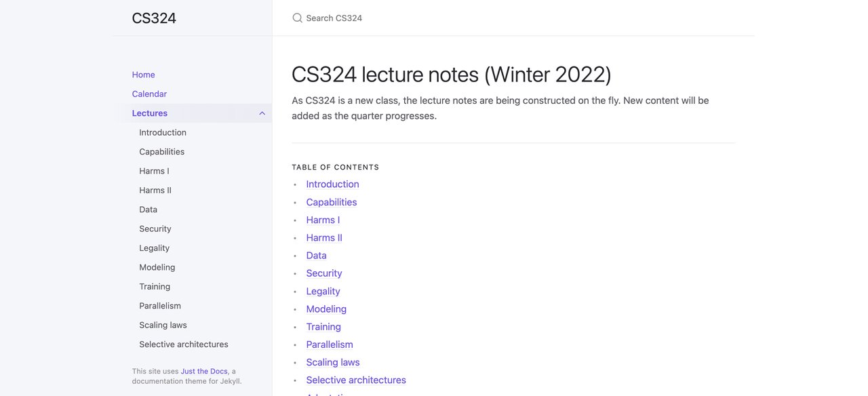Open Modeling in table of contents
Viewport: 868px width, 396px height.
326,309
